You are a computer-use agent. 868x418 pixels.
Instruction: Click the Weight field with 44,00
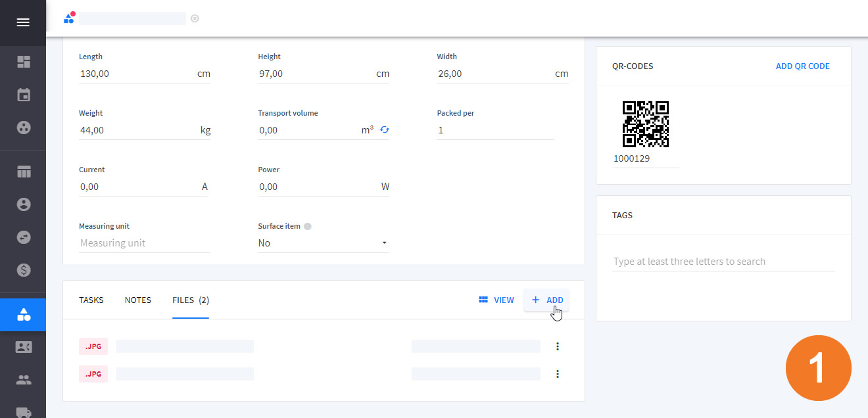(145, 130)
